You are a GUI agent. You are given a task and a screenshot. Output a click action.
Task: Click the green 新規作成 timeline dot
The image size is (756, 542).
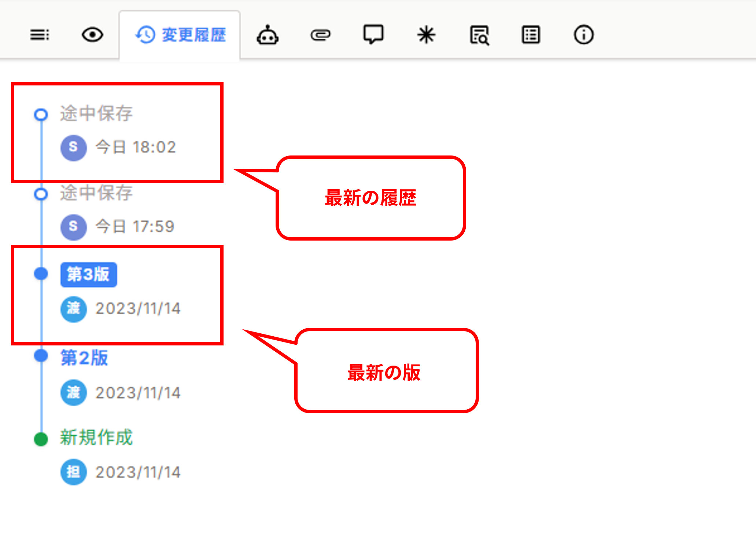pos(41,439)
